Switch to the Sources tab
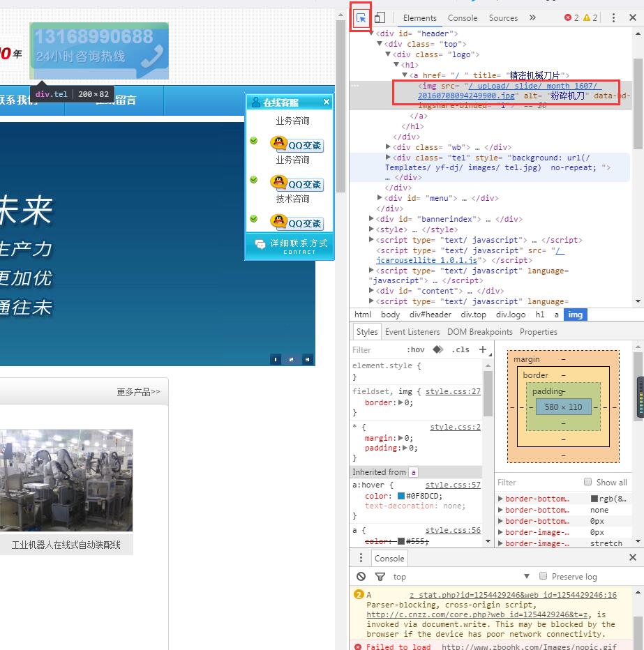Screen dimensions: 644x650 [x=503, y=18]
